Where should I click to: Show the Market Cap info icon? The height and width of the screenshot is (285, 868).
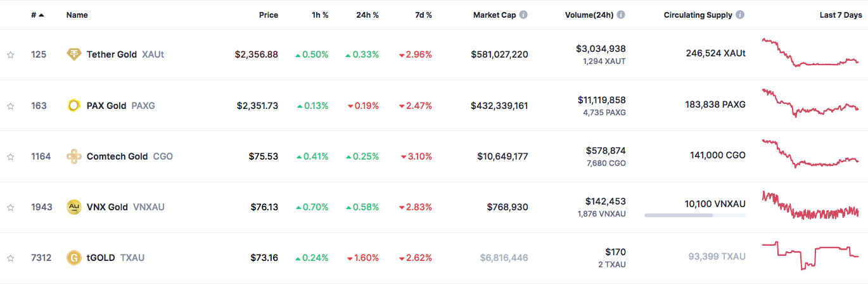tap(524, 15)
